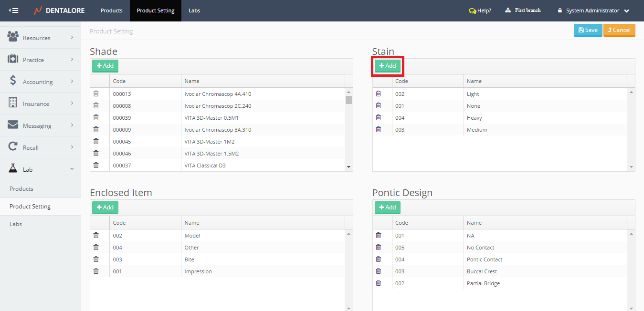This screenshot has height=311, width=644.
Task: Switch to the Labs top tab
Action: pos(194,10)
